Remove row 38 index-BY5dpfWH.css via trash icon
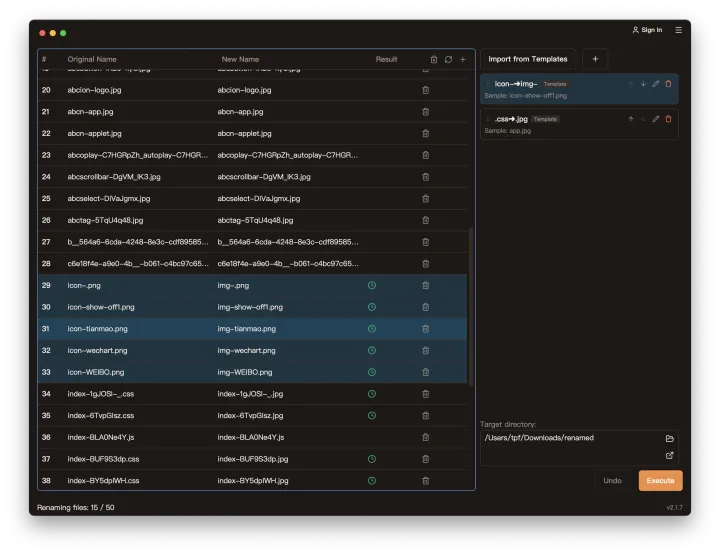 426,481
